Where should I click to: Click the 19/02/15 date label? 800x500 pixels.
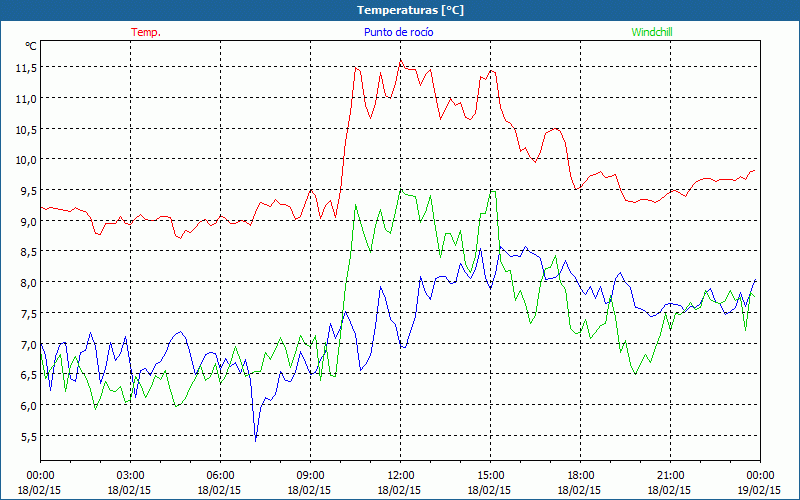(x=759, y=490)
